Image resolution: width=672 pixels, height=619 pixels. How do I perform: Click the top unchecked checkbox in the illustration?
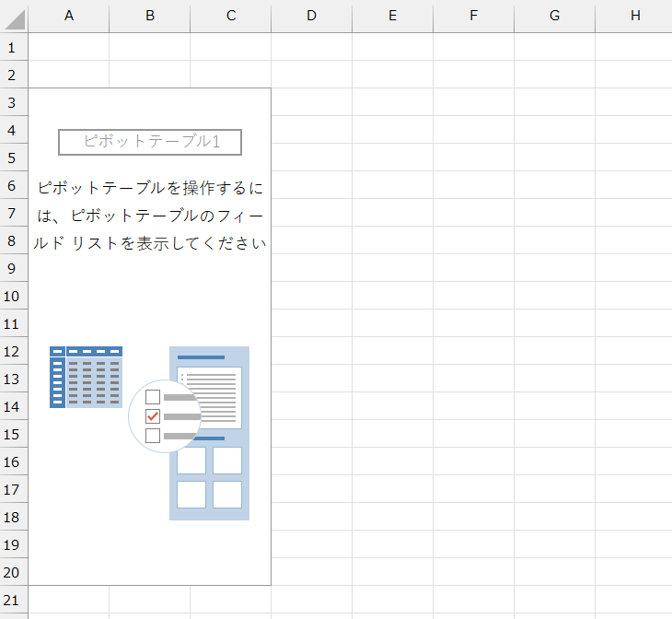click(153, 397)
